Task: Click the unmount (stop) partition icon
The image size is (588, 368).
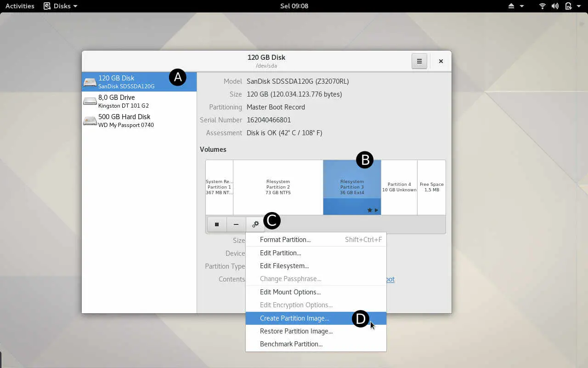Action: click(216, 224)
